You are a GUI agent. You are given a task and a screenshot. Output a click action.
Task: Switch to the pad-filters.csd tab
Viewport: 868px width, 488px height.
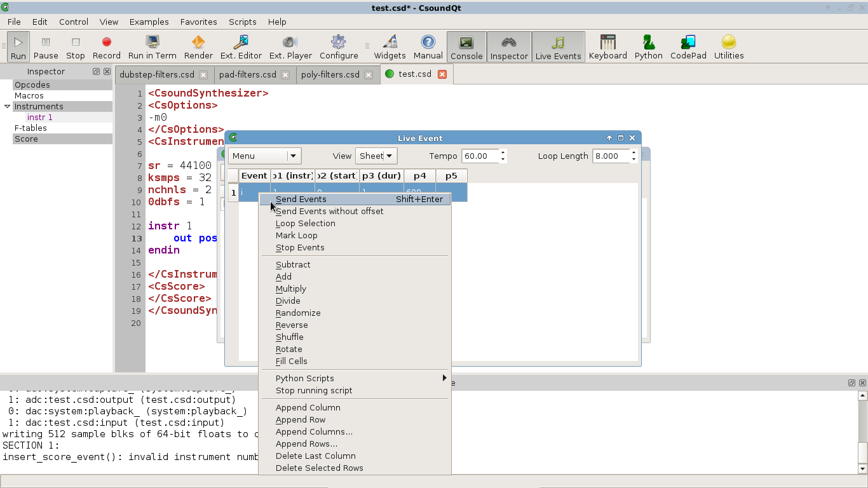[248, 74]
